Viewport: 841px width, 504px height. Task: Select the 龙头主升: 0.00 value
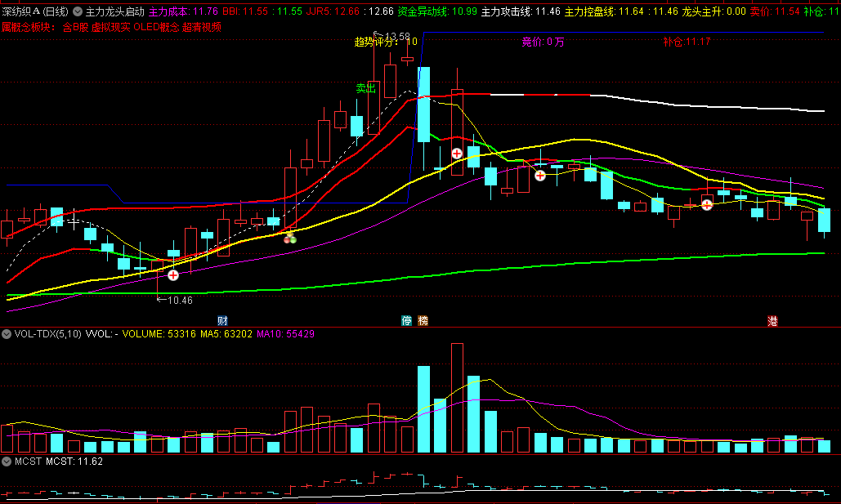point(714,11)
